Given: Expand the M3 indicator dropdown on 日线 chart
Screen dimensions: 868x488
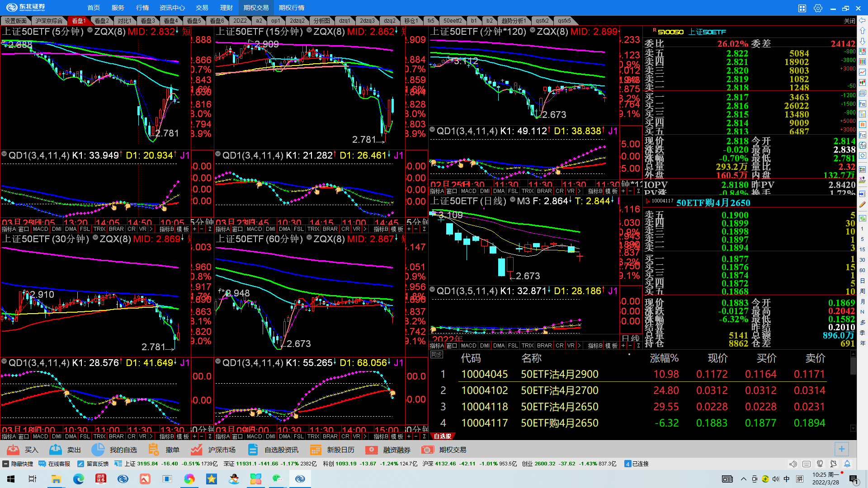Looking at the screenshot, I should [513, 200].
